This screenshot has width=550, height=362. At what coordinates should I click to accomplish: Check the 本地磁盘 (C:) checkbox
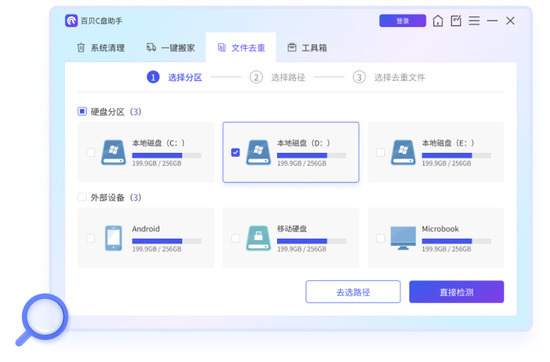(90, 152)
